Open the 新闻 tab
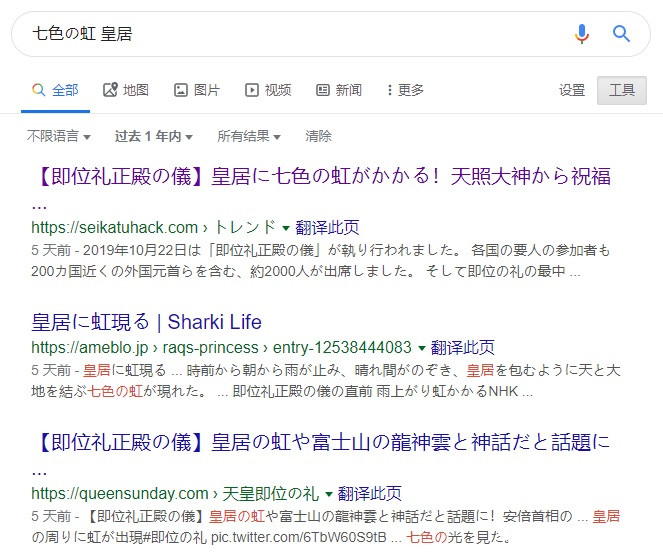The image size is (663, 557). click(x=339, y=90)
